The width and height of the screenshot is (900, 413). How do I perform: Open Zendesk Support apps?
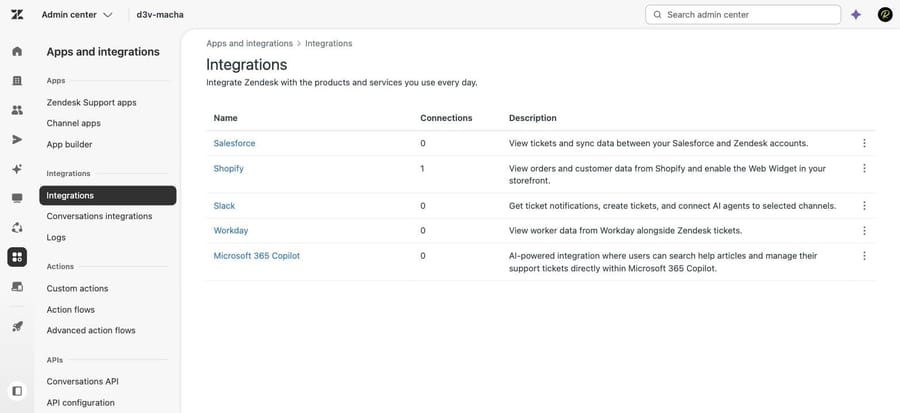[91, 103]
